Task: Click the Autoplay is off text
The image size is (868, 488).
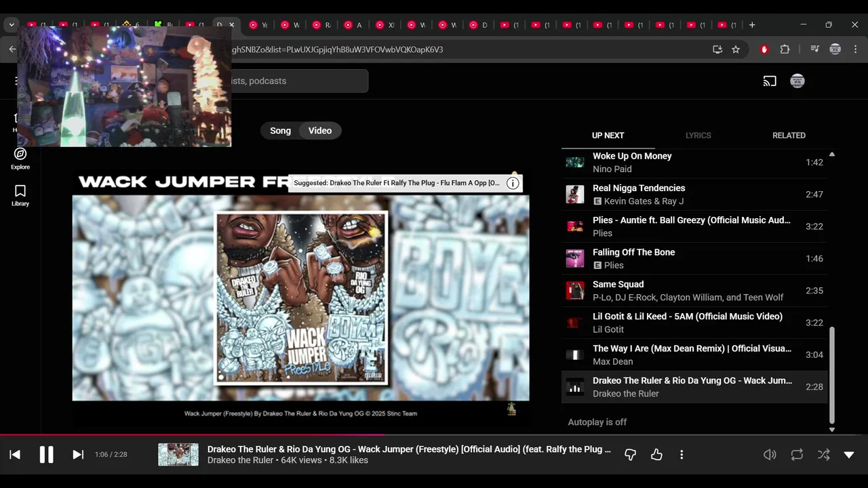Action: coord(597,422)
